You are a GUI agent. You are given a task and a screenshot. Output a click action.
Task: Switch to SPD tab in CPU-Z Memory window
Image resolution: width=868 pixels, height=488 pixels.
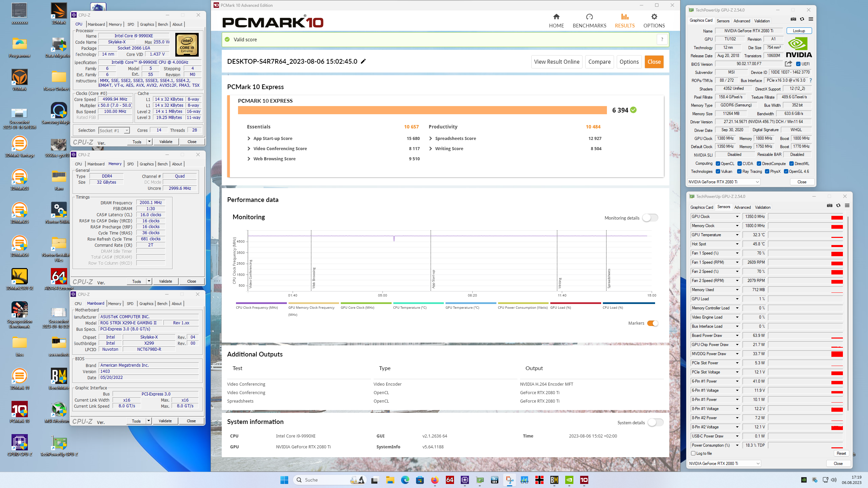click(131, 164)
